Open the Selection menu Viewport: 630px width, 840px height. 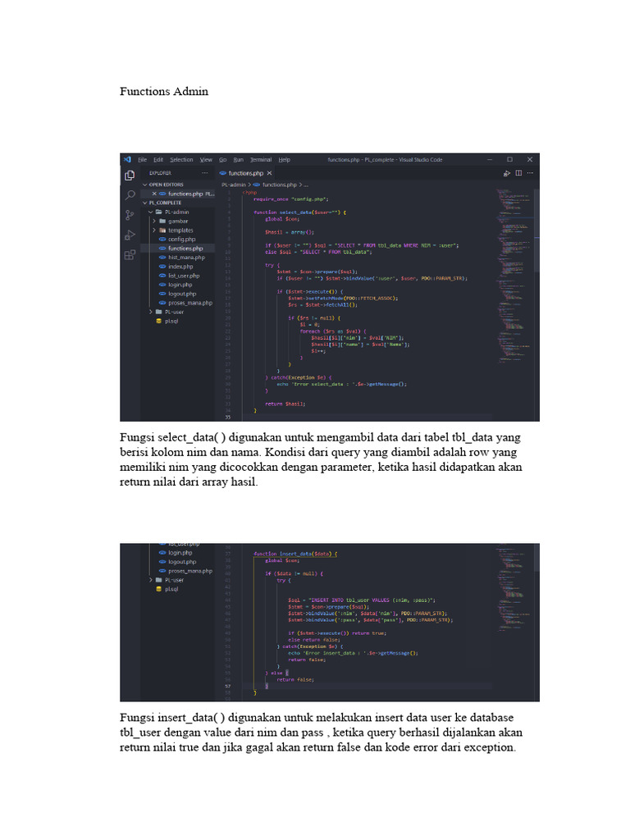[181, 160]
